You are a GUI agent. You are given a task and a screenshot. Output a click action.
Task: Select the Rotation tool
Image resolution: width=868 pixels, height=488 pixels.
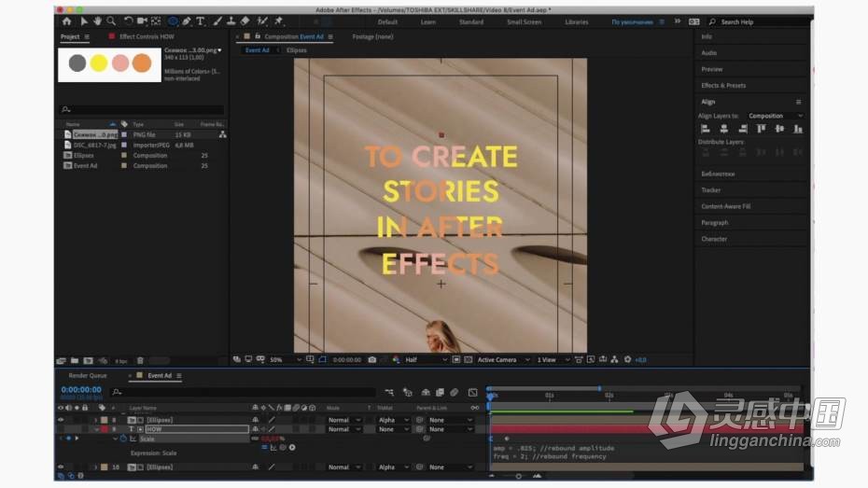click(128, 21)
